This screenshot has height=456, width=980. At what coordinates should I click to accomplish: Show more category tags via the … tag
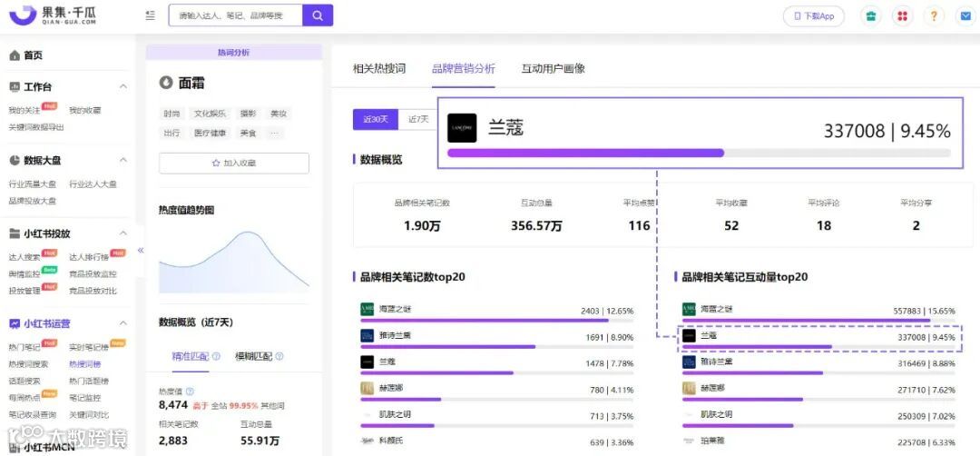(x=274, y=134)
